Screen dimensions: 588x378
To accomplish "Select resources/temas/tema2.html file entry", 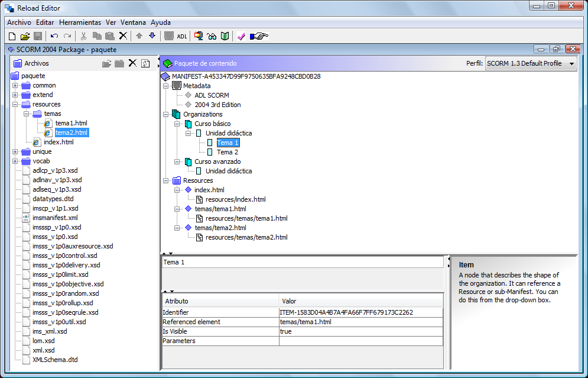I will tap(246, 237).
